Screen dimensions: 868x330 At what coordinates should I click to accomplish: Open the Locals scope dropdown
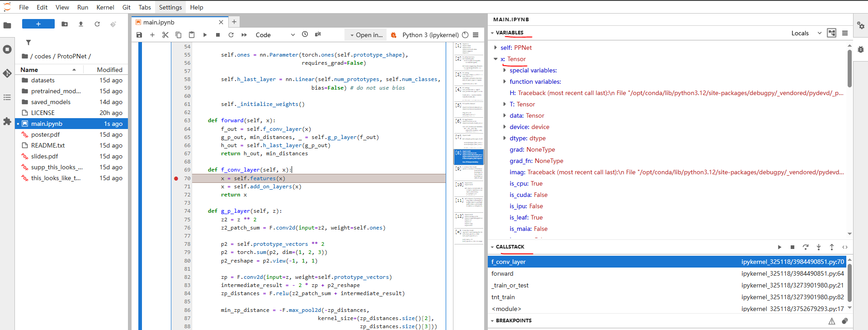coord(806,33)
